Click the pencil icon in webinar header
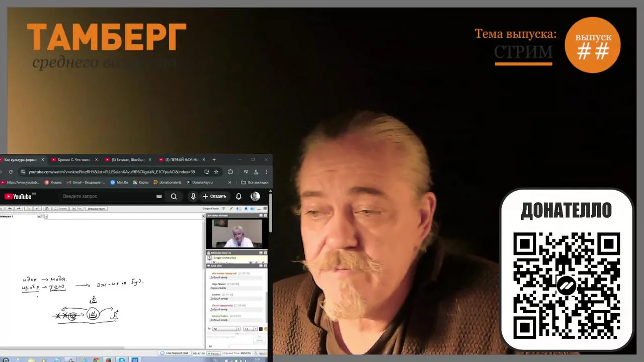Viewport: 644px width, 362px height. click(231, 209)
